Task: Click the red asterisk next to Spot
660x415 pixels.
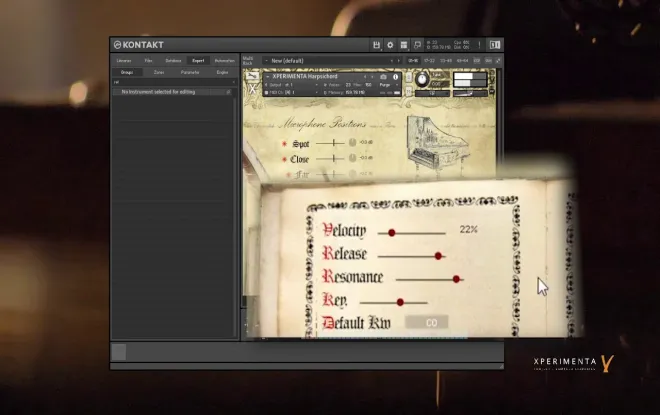Action: coord(285,144)
